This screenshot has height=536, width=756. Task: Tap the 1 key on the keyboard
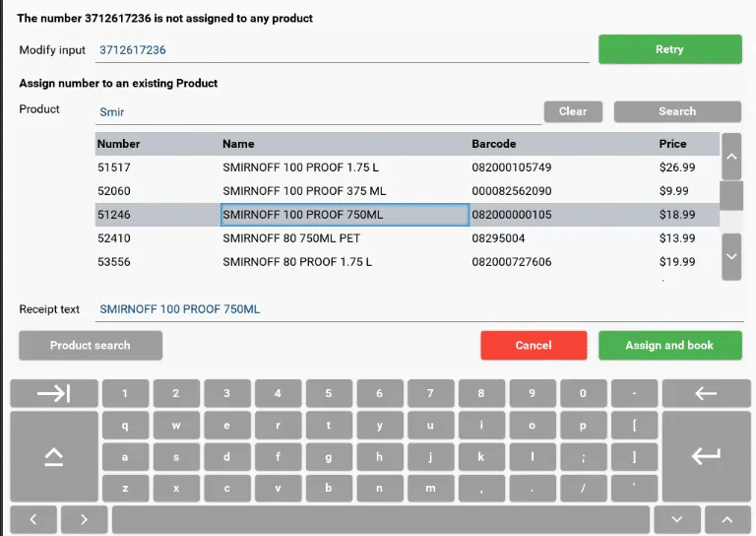tap(125, 393)
